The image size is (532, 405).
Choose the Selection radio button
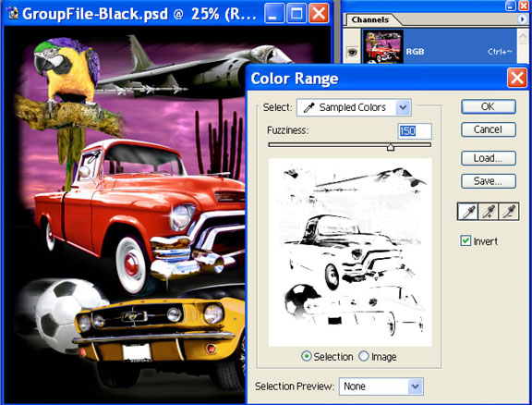pyautogui.click(x=306, y=356)
